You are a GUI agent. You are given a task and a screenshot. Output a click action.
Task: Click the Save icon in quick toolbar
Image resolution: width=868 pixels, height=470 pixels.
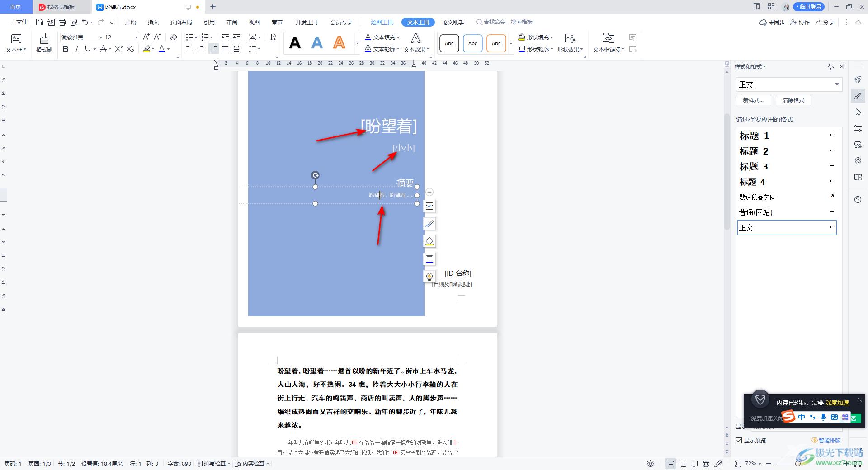39,22
